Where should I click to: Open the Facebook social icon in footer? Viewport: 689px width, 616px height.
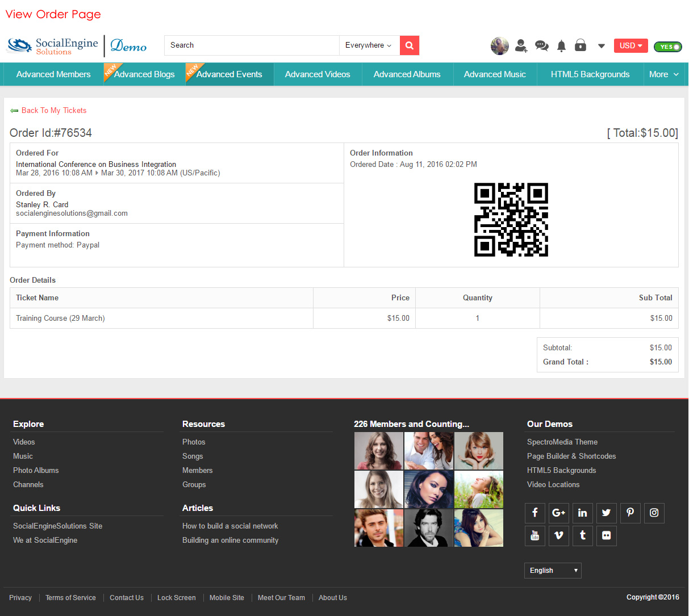(x=535, y=513)
